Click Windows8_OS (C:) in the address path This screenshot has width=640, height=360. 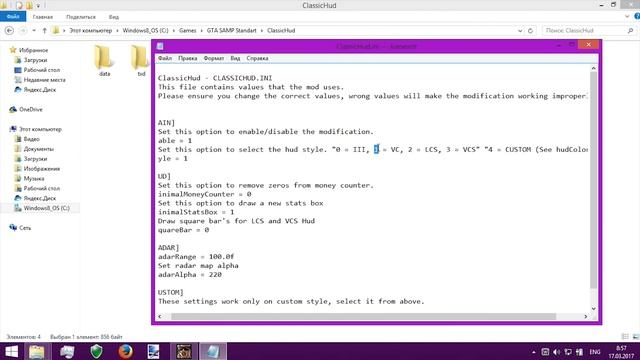(x=145, y=31)
